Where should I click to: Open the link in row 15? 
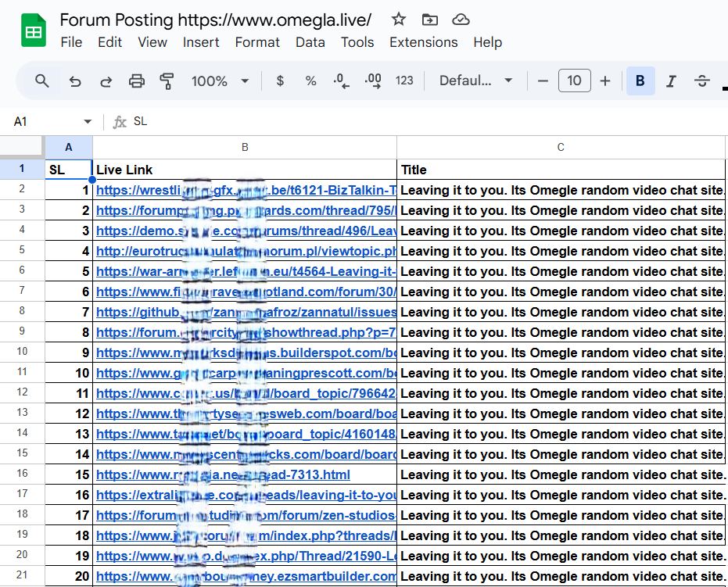click(223, 474)
